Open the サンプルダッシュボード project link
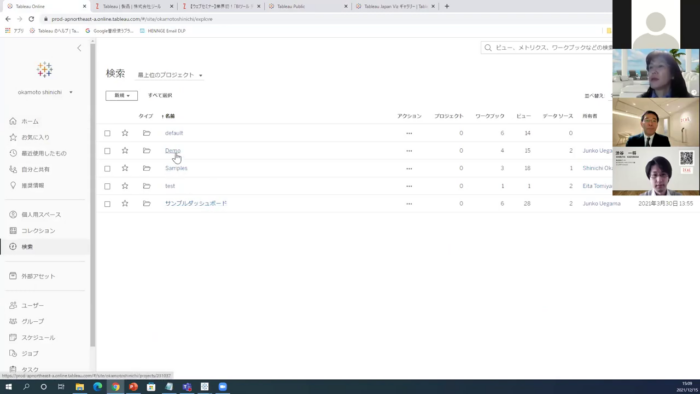The height and width of the screenshot is (394, 700). point(196,203)
